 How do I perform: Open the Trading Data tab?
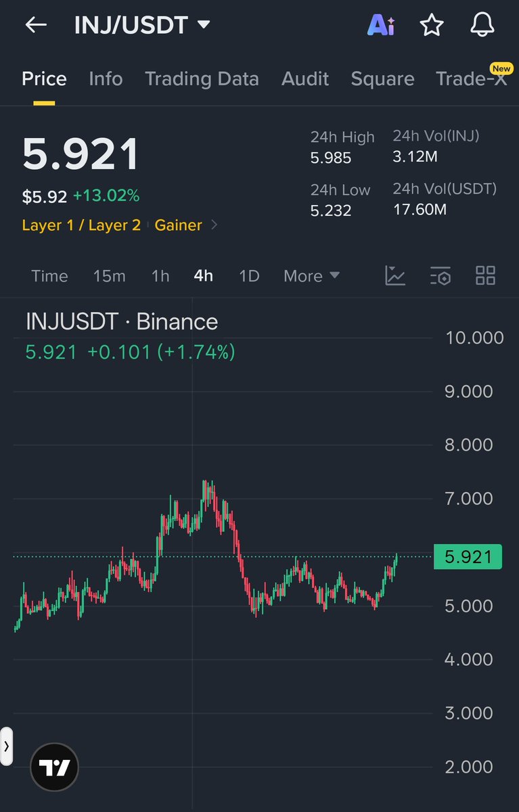[x=202, y=78]
